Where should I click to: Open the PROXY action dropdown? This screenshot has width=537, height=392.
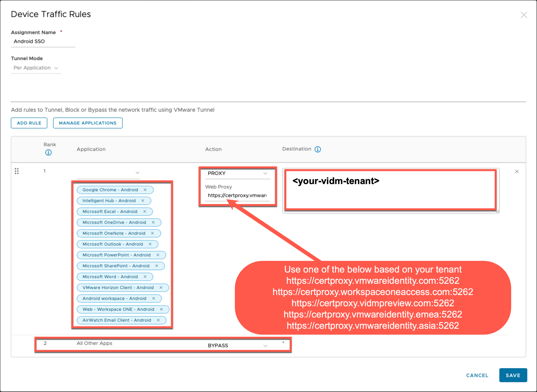(237, 174)
